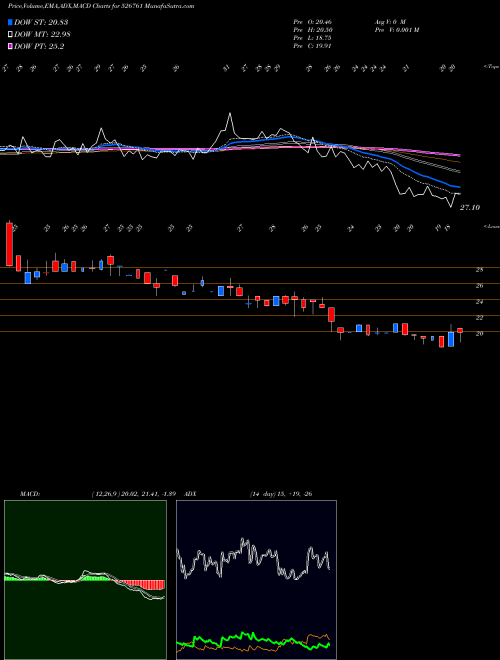
Task: Click the Pre L: 18.75 value
Action: 313,38
